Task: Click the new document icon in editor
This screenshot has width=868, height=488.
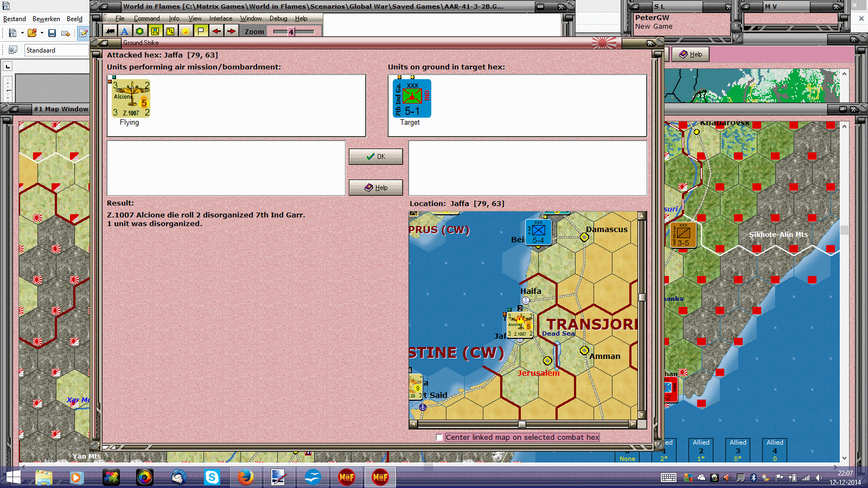Action: point(12,33)
